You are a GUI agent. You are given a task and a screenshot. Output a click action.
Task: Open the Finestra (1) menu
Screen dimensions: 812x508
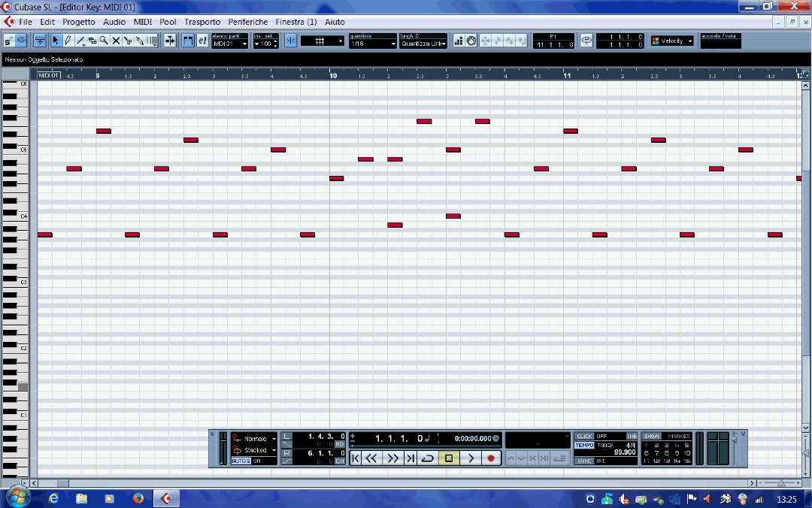[295, 22]
